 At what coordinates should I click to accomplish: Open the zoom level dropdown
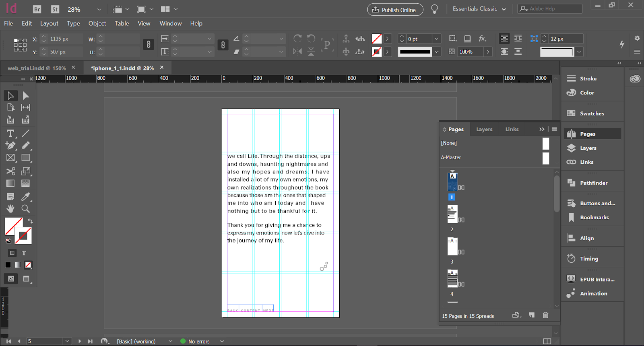coord(99,9)
